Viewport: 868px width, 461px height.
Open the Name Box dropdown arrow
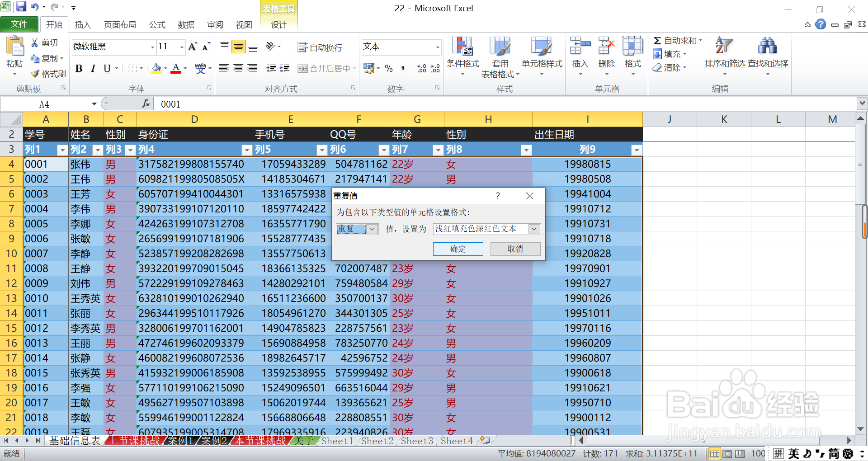(x=94, y=104)
